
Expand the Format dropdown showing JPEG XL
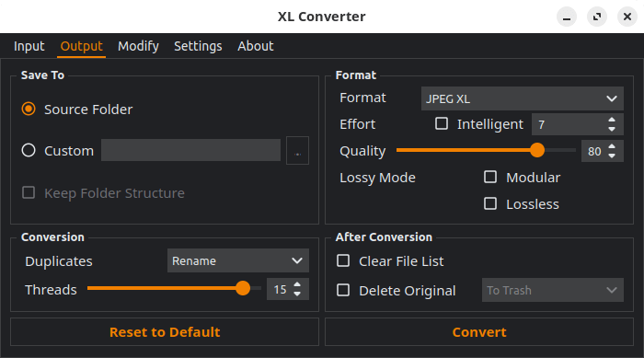(x=523, y=98)
